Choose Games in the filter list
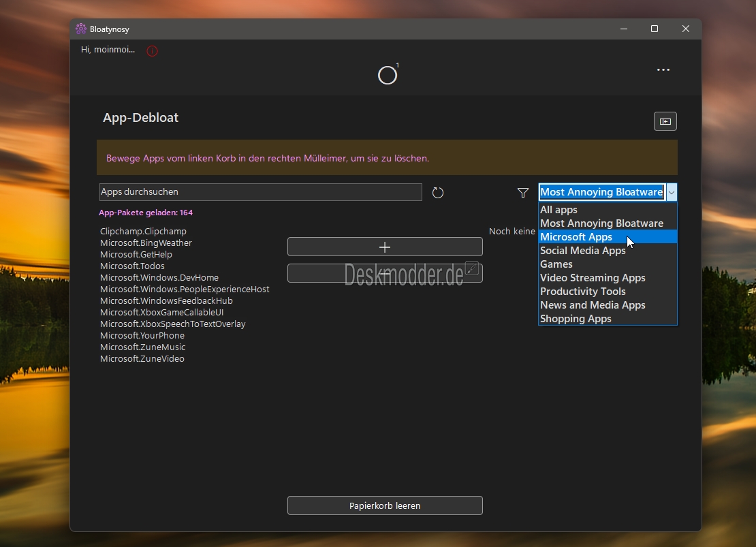The width and height of the screenshot is (756, 547). 608,264
